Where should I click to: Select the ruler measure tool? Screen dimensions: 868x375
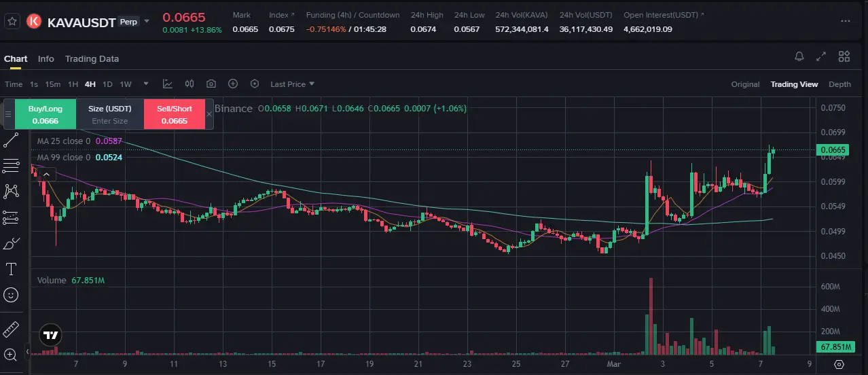coord(11,329)
